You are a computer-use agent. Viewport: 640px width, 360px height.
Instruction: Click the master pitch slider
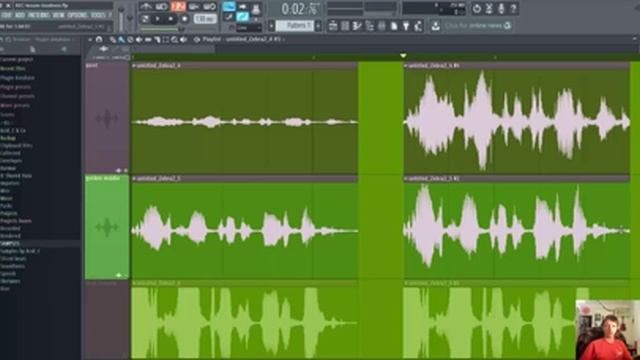(130, 17)
